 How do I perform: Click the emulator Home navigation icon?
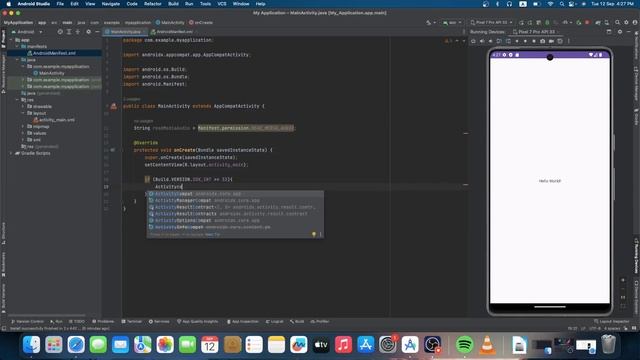pos(525,41)
